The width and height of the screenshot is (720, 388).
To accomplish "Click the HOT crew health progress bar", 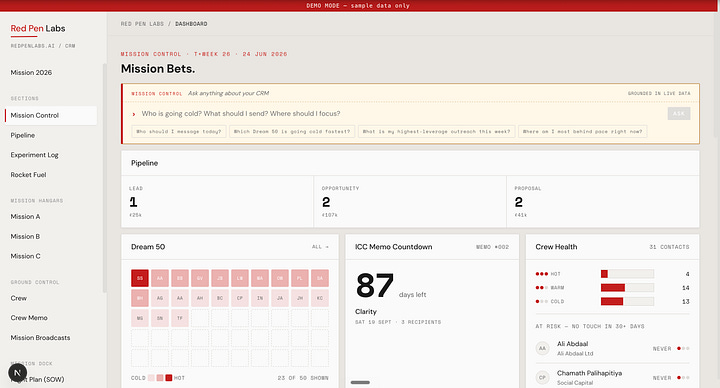I will pyautogui.click(x=627, y=274).
